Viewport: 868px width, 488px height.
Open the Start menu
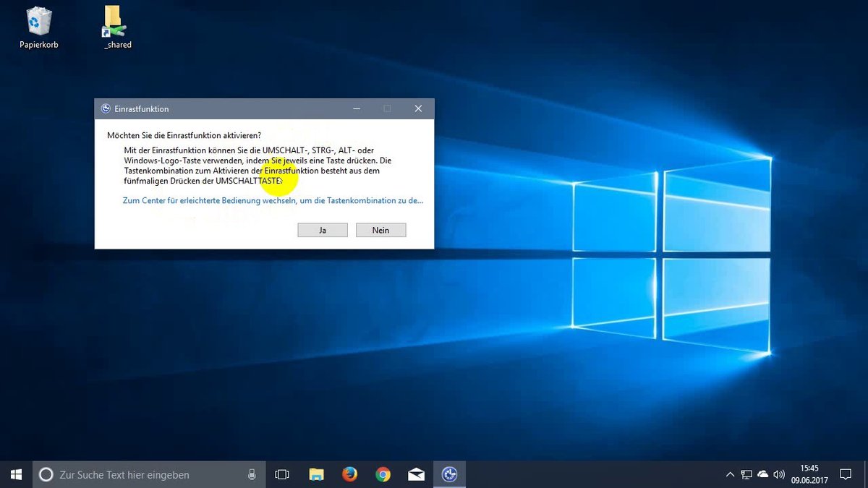[x=15, y=474]
